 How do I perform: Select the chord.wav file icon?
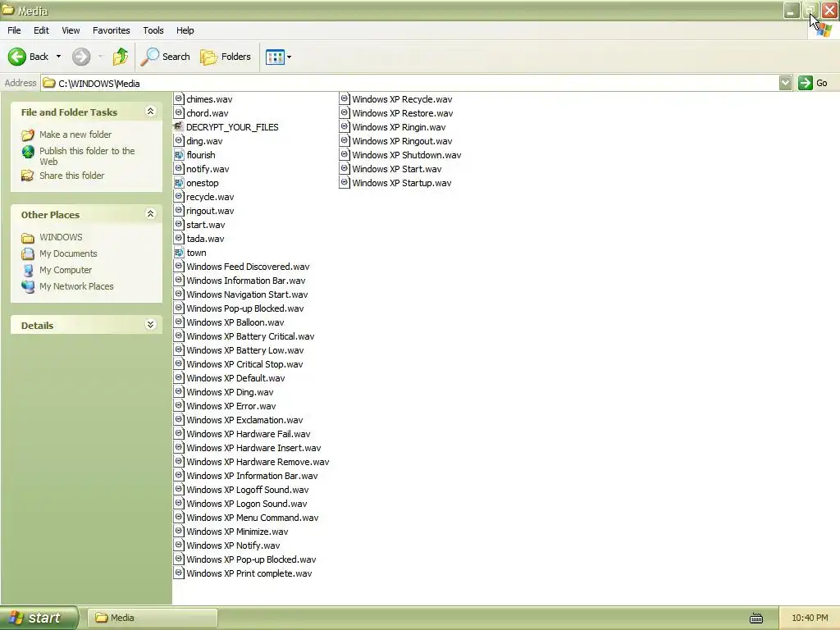(179, 112)
